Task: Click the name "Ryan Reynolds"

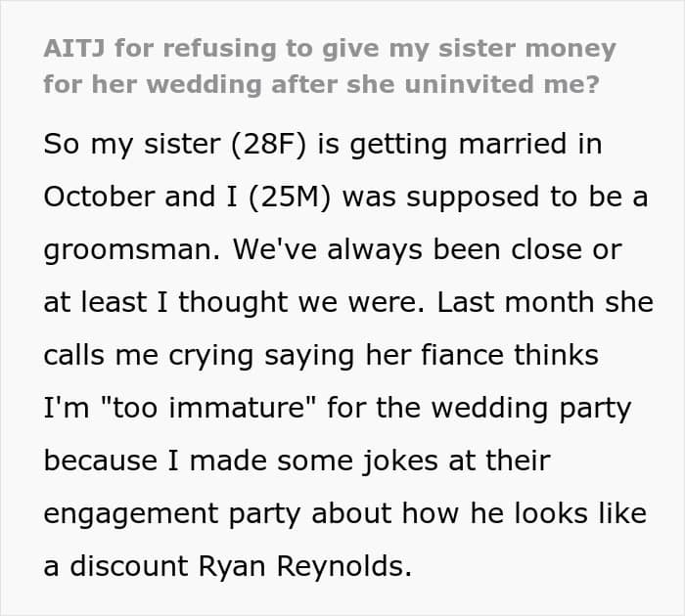Action: (305, 566)
